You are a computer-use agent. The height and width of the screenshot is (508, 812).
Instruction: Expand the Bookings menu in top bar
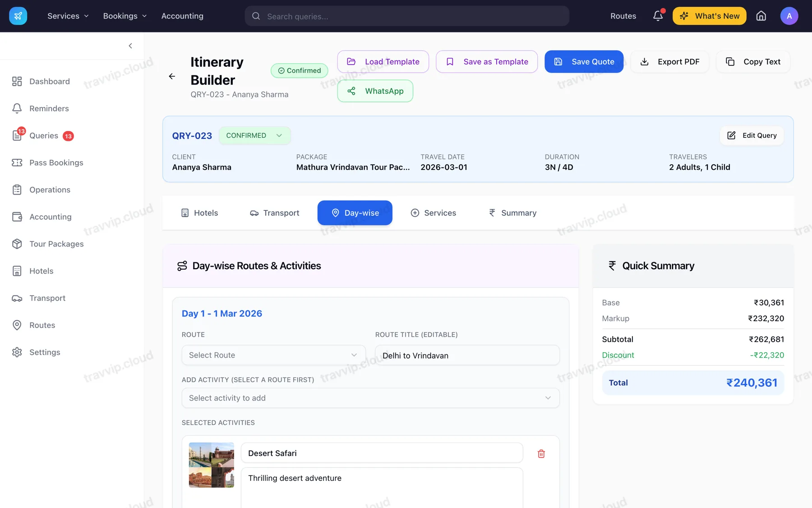pyautogui.click(x=125, y=16)
